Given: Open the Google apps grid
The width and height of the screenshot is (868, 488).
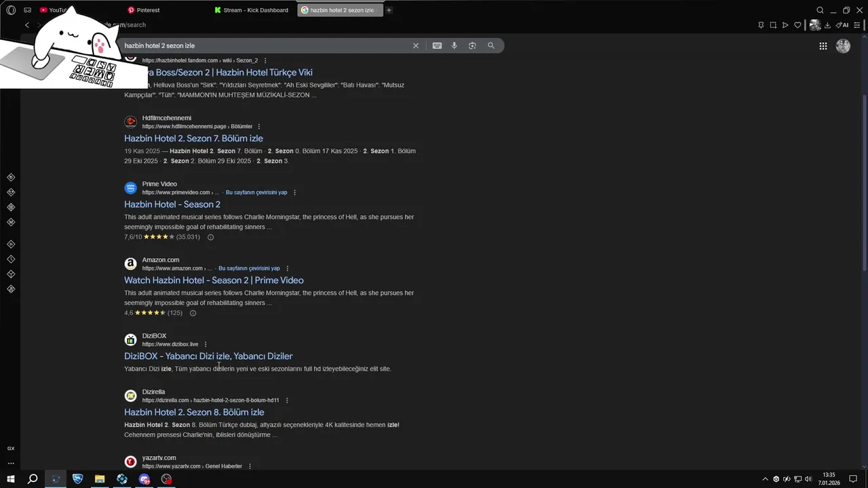Looking at the screenshot, I should click(823, 46).
